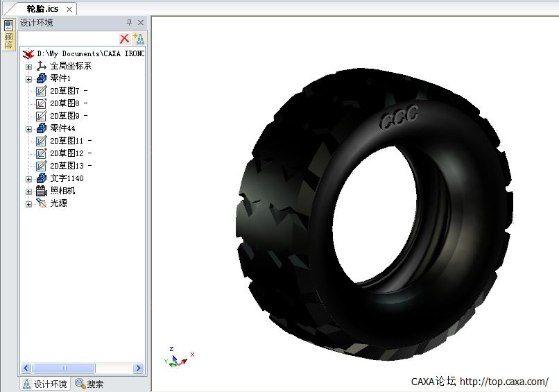Select the root file path node
Viewport: 559px width, 392px height.
click(x=91, y=53)
